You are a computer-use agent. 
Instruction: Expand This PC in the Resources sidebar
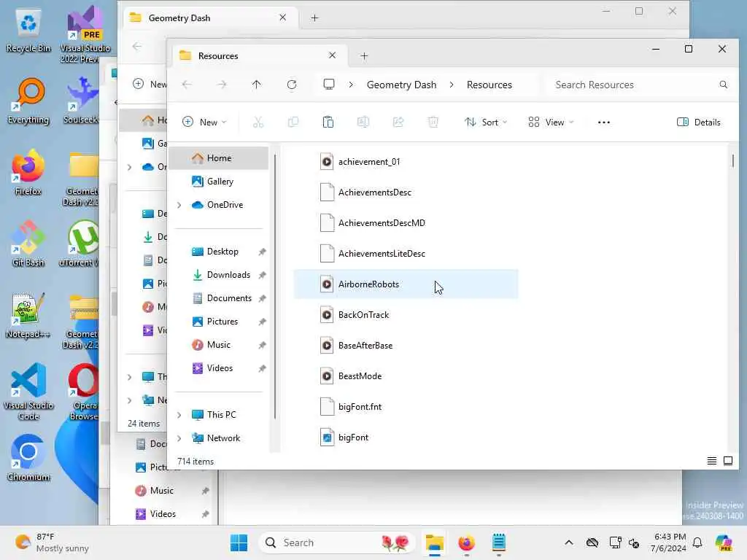point(179,415)
